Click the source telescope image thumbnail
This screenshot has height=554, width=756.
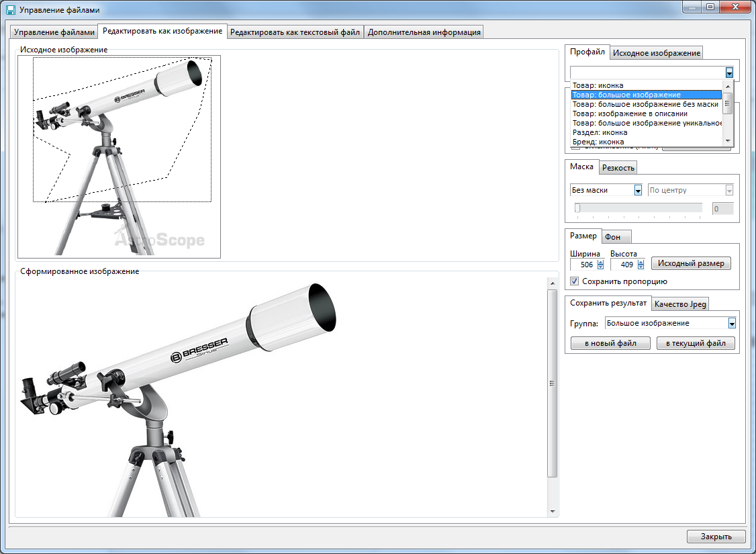click(x=119, y=156)
